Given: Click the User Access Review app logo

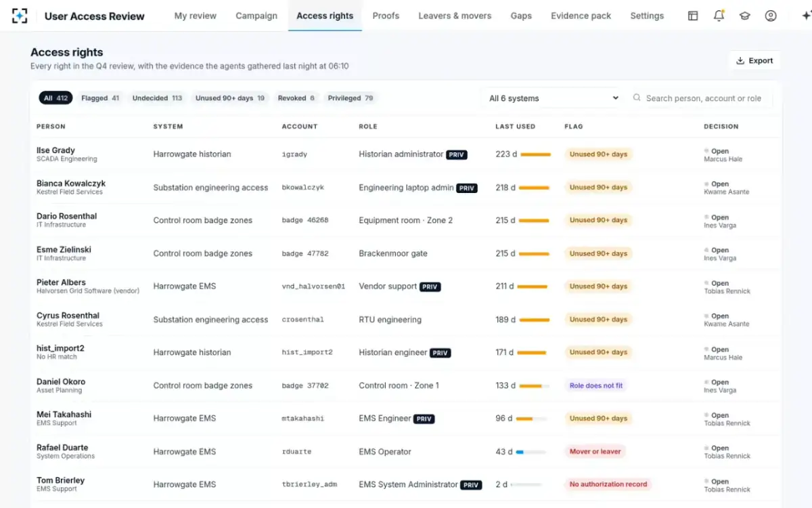Looking at the screenshot, I should [20, 16].
